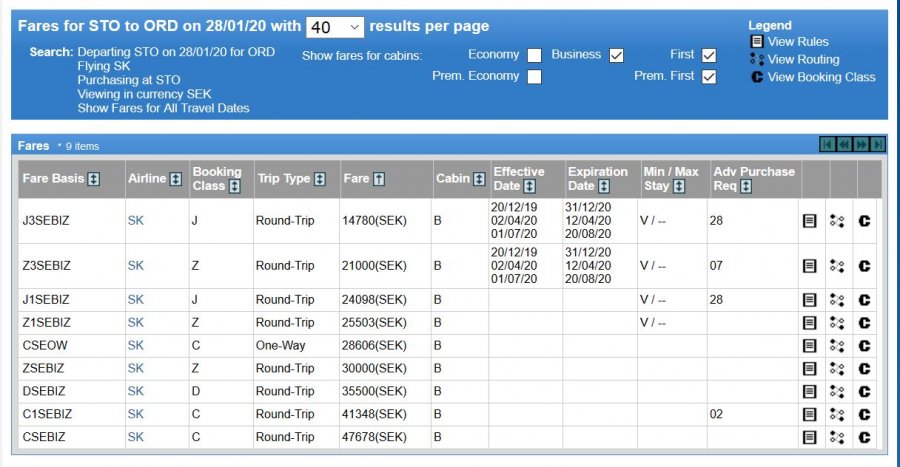Jump to the first page of results
Screen dimensions: 900x467
tap(826, 145)
